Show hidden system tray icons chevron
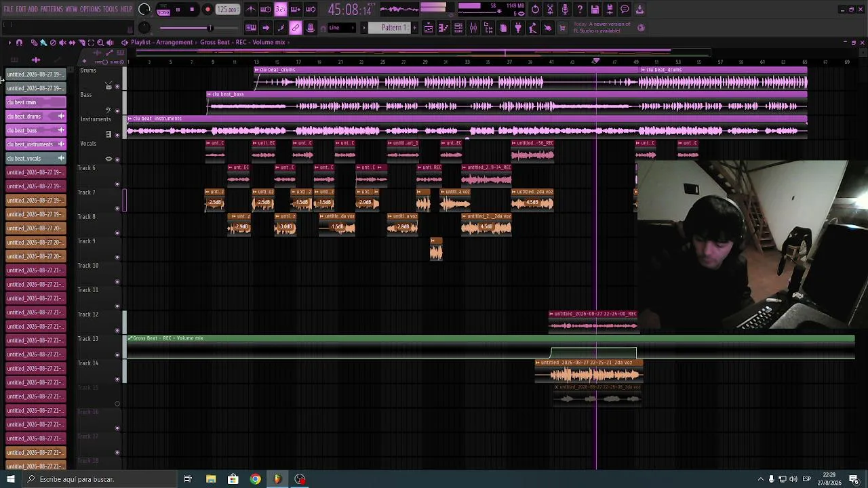Image resolution: width=868 pixels, height=488 pixels. coord(760,479)
